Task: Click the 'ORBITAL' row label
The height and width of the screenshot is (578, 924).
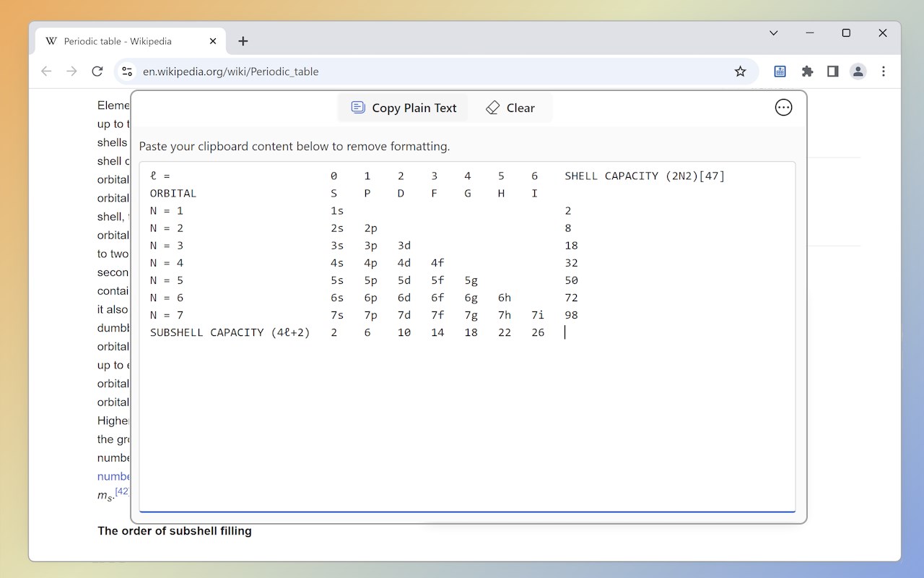Action: 173,193
